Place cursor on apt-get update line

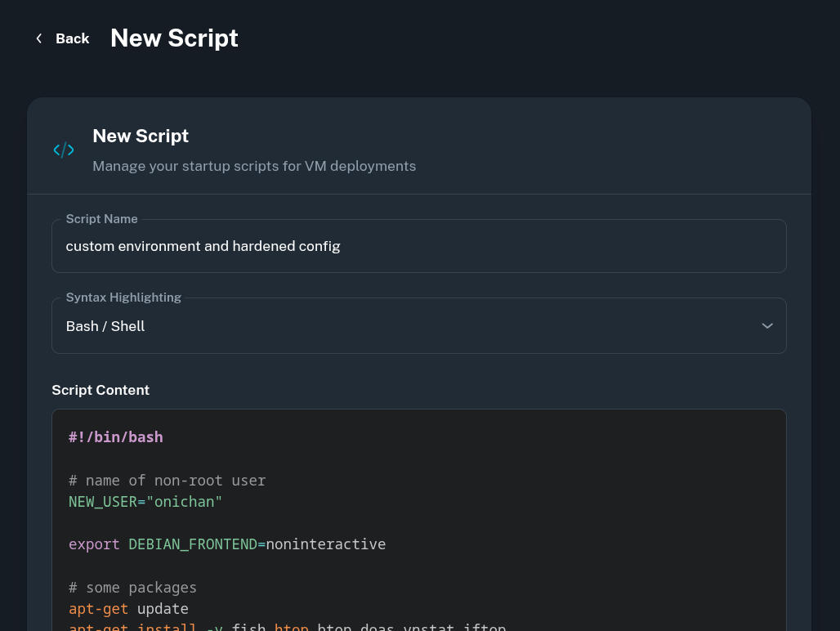(129, 609)
